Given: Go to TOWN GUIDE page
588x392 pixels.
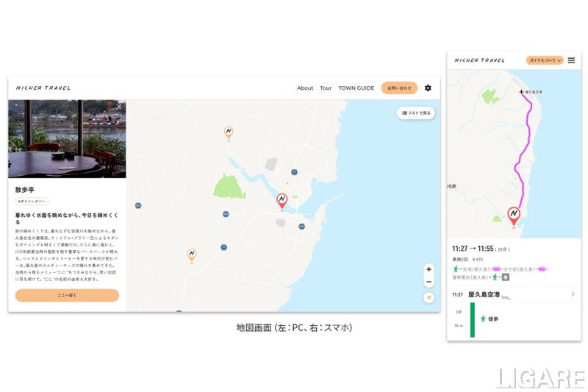Looking at the screenshot, I should click(x=356, y=88).
